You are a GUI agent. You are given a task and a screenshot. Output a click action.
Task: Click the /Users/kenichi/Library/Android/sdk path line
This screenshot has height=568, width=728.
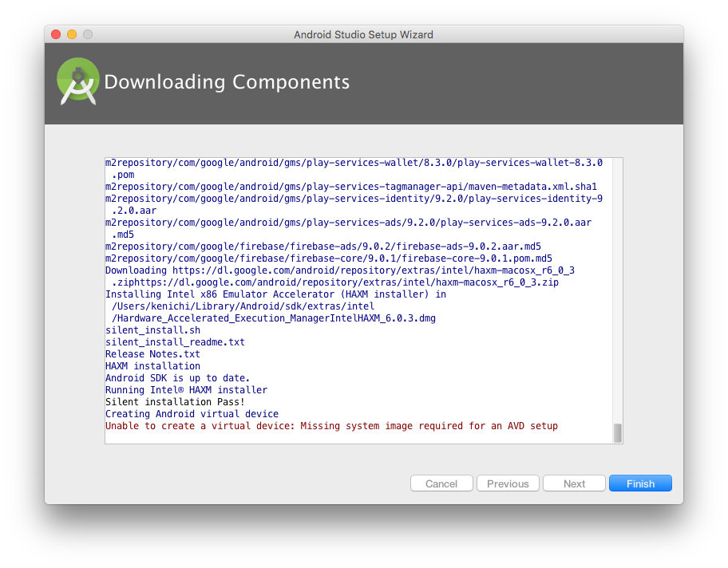point(243,306)
